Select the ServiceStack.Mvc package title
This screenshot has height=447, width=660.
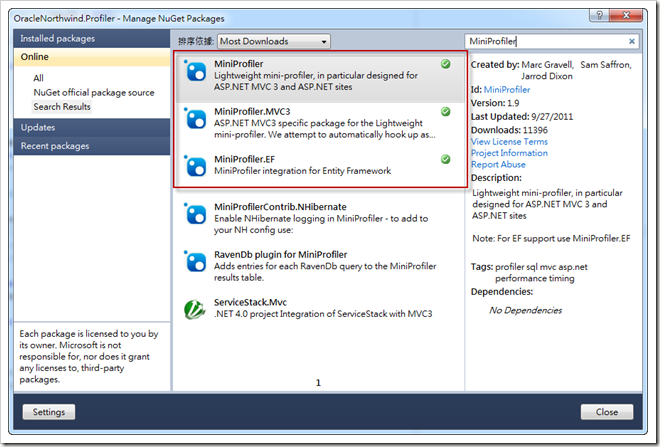(250, 302)
